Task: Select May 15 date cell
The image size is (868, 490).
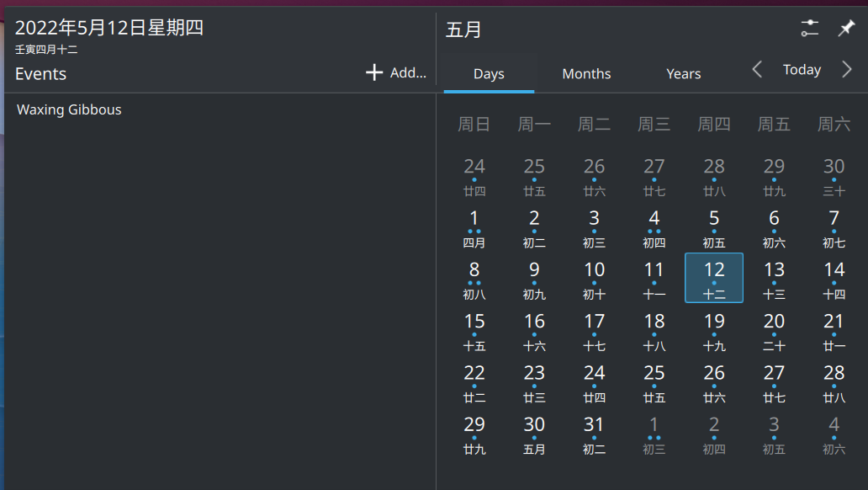Action: 474,329
